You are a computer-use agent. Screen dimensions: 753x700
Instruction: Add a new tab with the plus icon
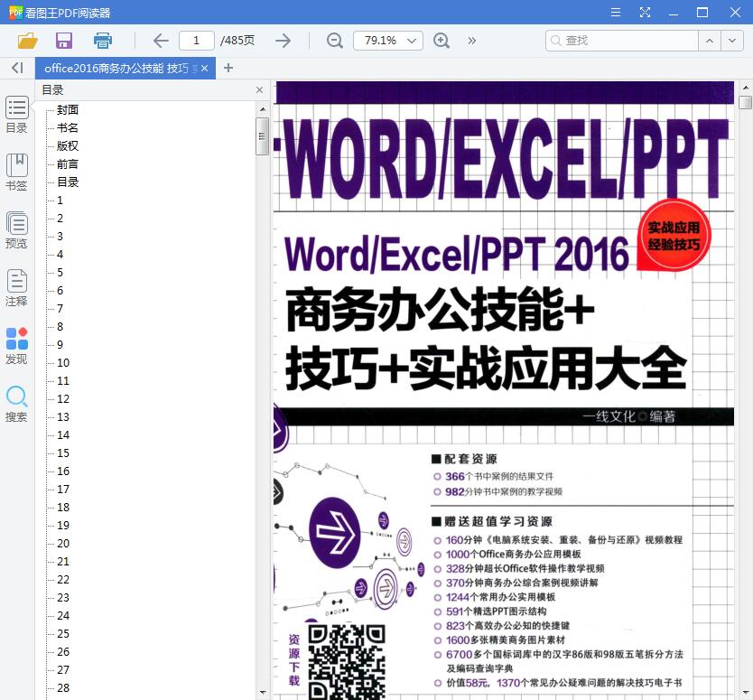[x=228, y=68]
